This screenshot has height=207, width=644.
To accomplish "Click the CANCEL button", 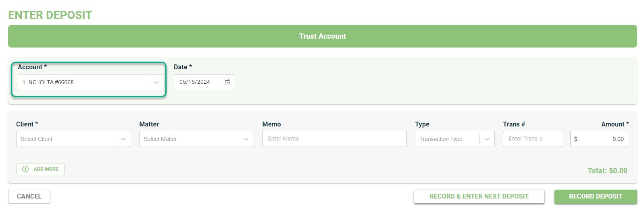I will point(29,197).
